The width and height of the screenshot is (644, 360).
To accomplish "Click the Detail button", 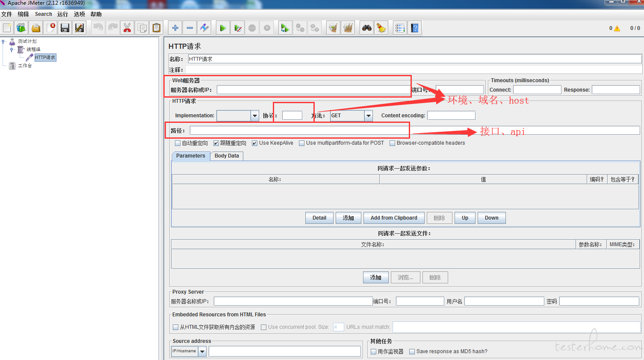I will [x=319, y=218].
